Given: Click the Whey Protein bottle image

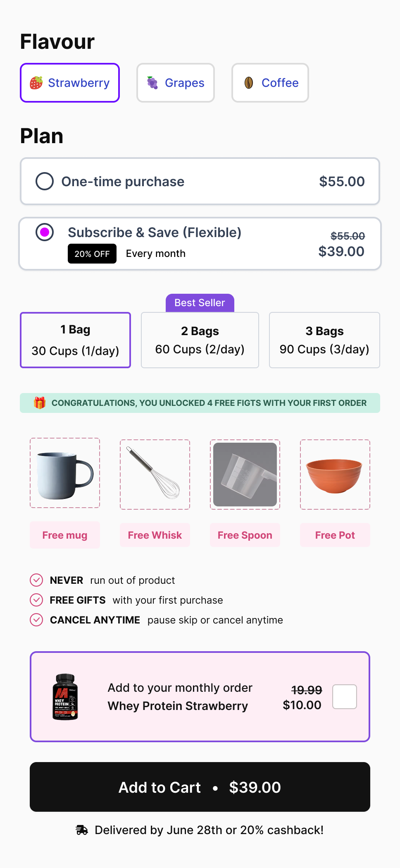Looking at the screenshot, I should (65, 697).
